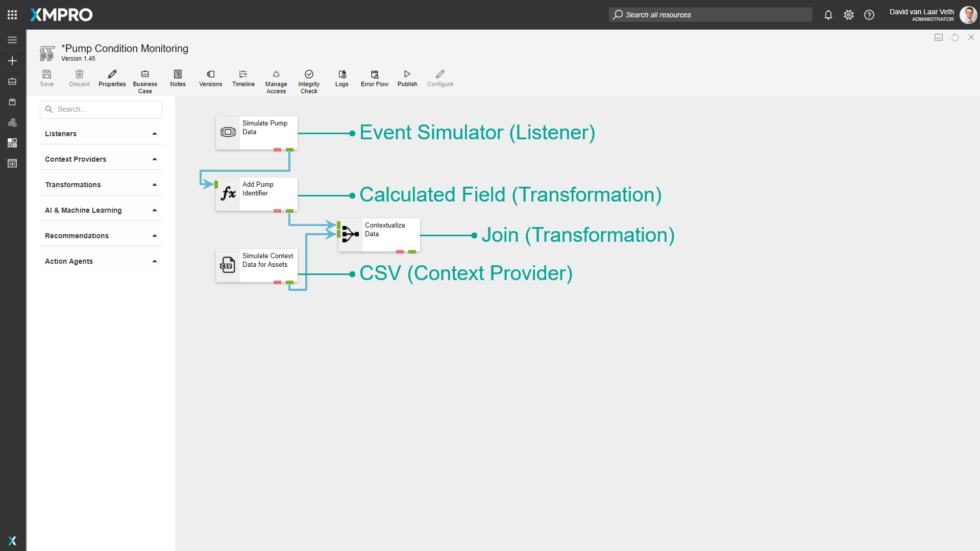Open the app launcher grid icon
The height and width of the screenshot is (551, 980).
[x=12, y=15]
